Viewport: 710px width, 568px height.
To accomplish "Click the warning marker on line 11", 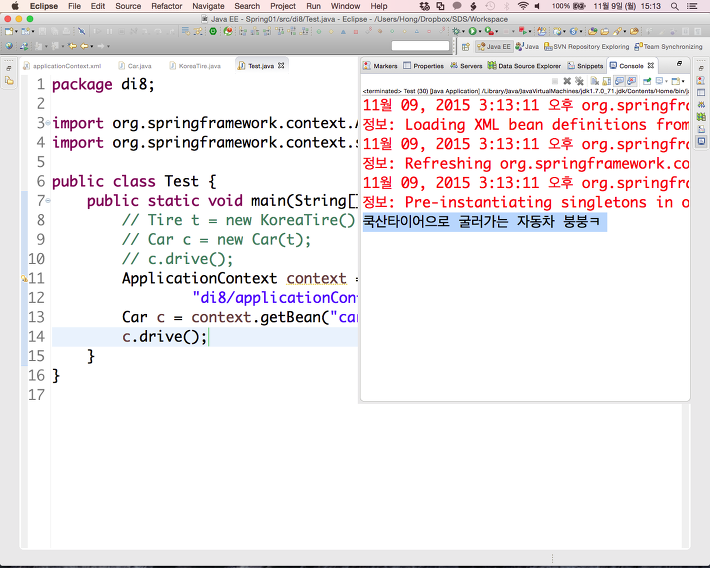I will coord(24,279).
